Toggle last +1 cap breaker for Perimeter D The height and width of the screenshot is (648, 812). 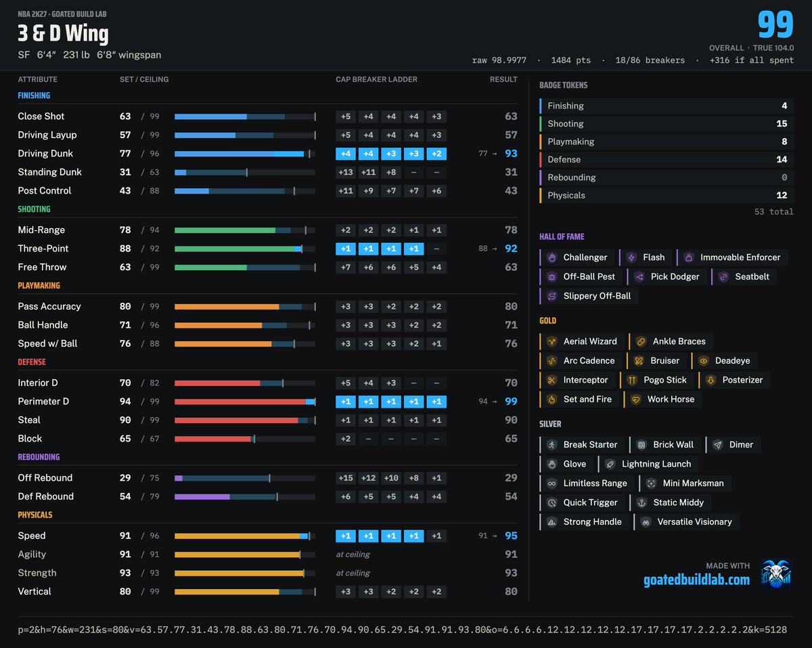[x=436, y=402]
